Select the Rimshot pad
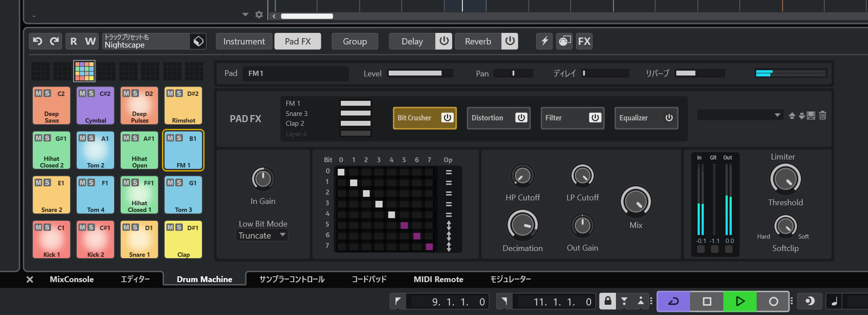The image size is (868, 315). coord(183,106)
